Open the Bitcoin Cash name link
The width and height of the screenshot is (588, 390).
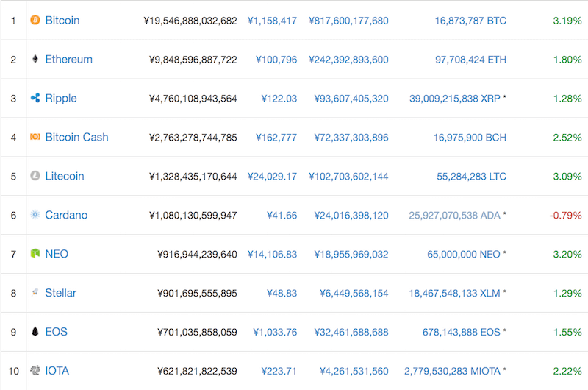76,137
